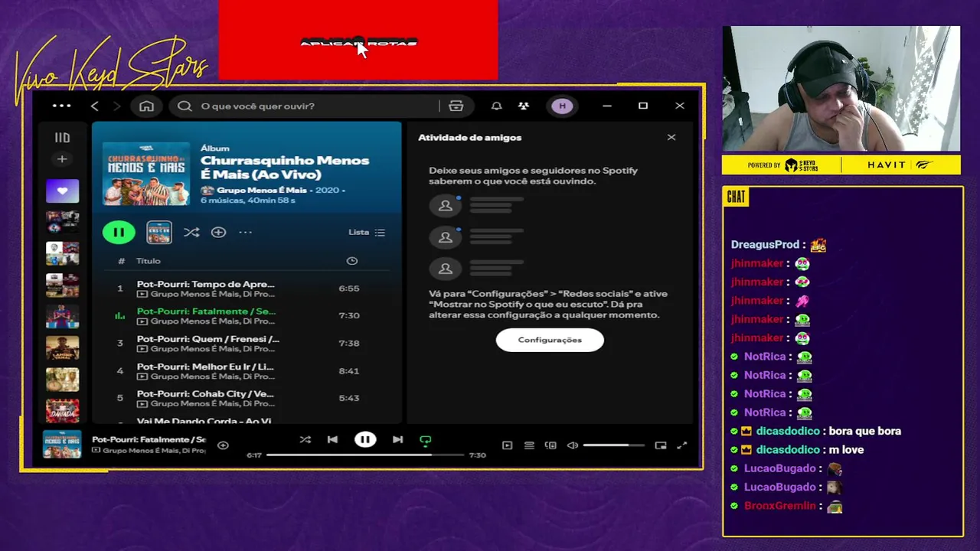Open the now-playing song title link
The image size is (980, 551).
pyautogui.click(x=149, y=440)
